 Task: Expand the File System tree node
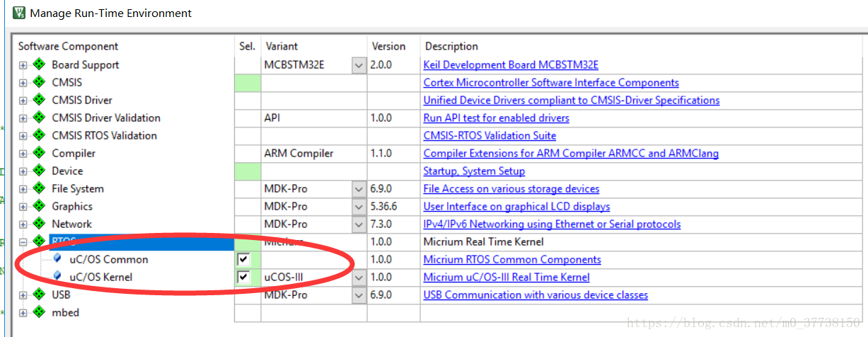pos(23,189)
